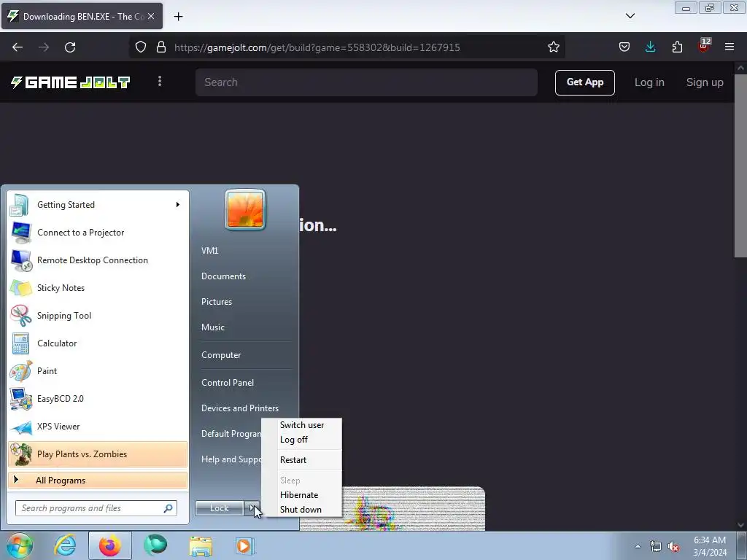Save to Pocket icon
This screenshot has height=560, width=747.
624,47
